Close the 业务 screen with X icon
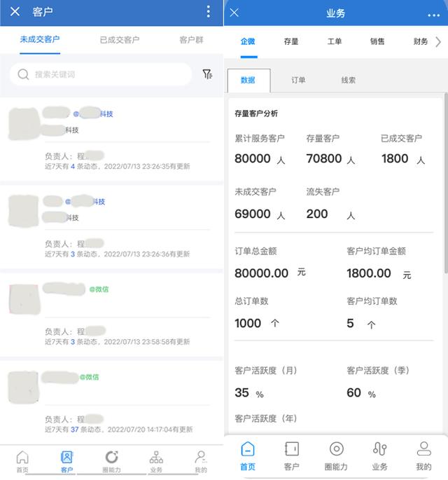This screenshot has height=480, width=448. 234,13
